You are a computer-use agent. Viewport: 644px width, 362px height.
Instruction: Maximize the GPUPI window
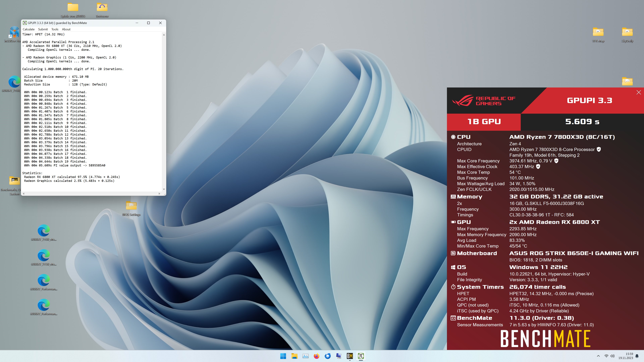click(x=148, y=23)
